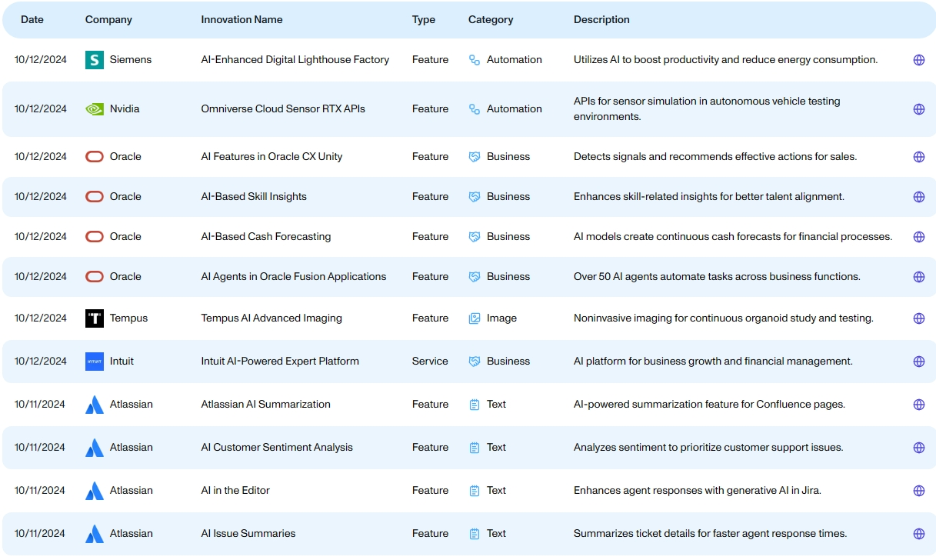
Task: Click Oracle logo in Cash Forecasting row
Action: 95,237
